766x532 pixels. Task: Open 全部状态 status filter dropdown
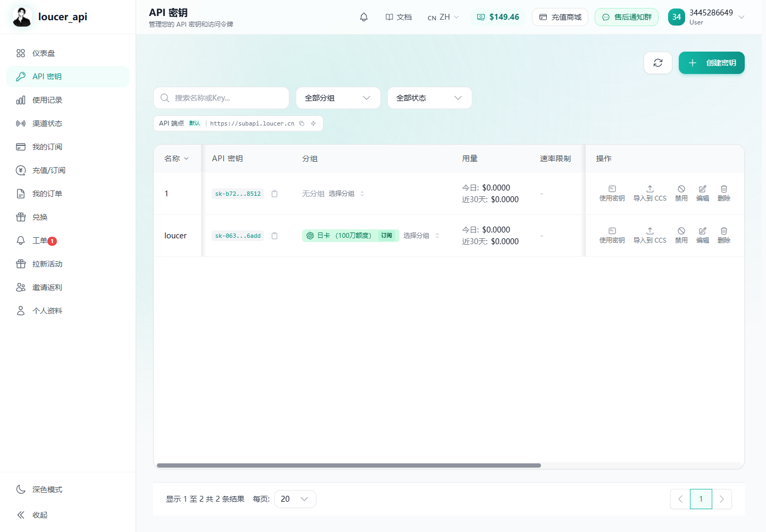pos(430,98)
